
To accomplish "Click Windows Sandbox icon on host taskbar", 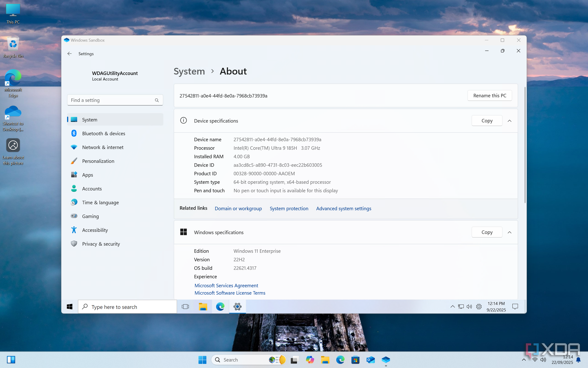I will [386, 360].
